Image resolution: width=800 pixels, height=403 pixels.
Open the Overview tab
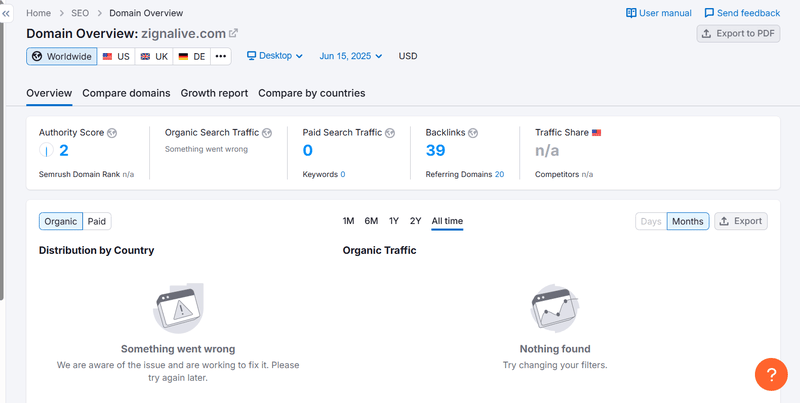49,93
